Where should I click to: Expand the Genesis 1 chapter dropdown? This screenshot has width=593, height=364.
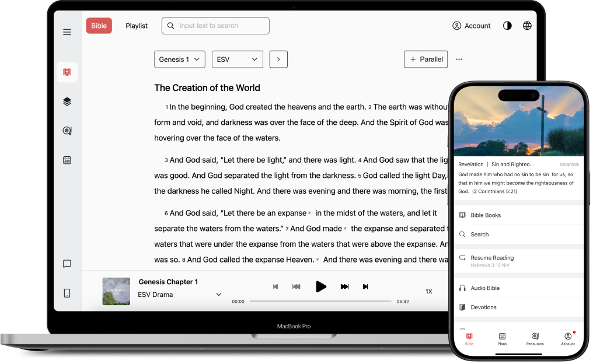[x=180, y=60]
